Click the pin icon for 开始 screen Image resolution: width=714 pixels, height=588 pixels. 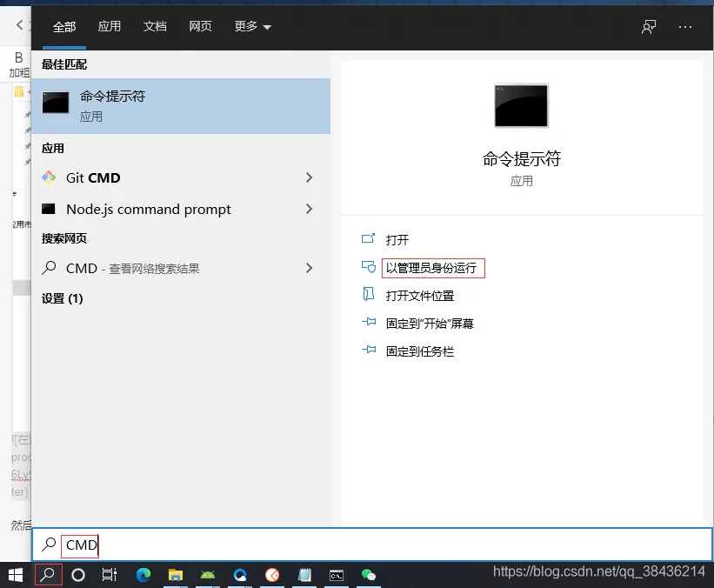(x=369, y=322)
